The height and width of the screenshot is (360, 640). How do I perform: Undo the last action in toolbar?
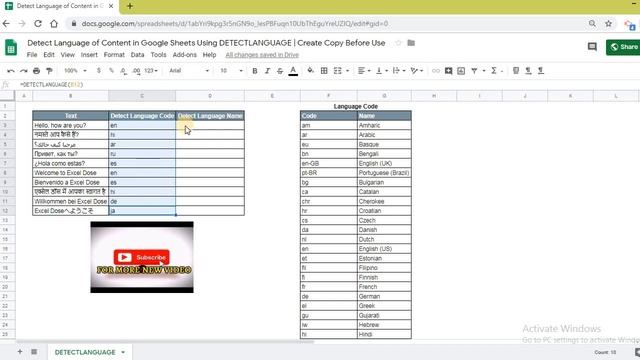pyautogui.click(x=11, y=71)
